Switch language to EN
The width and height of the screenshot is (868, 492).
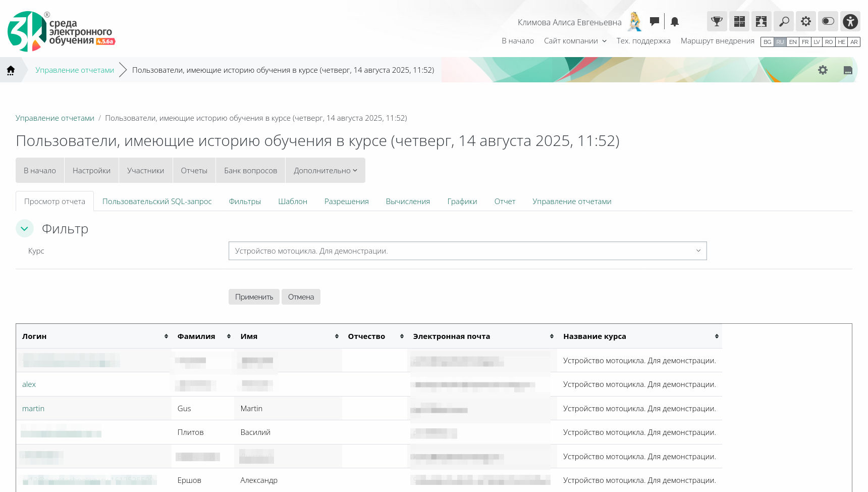[x=793, y=42]
